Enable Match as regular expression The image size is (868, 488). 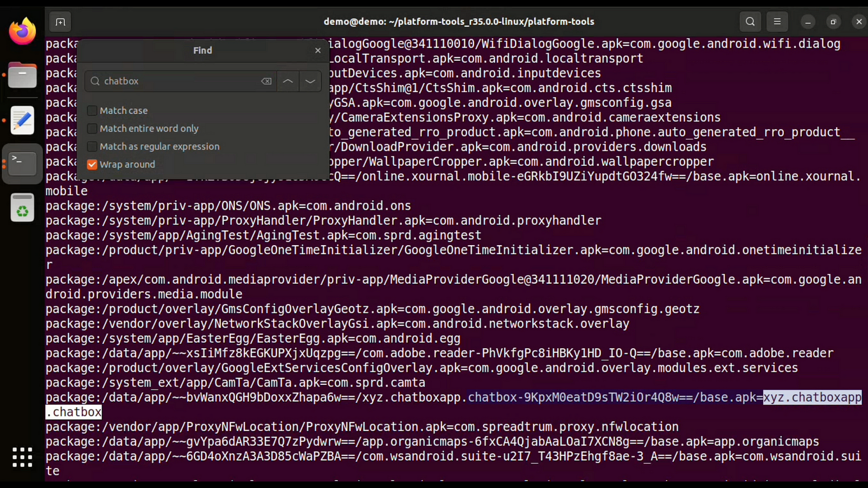coord(92,146)
